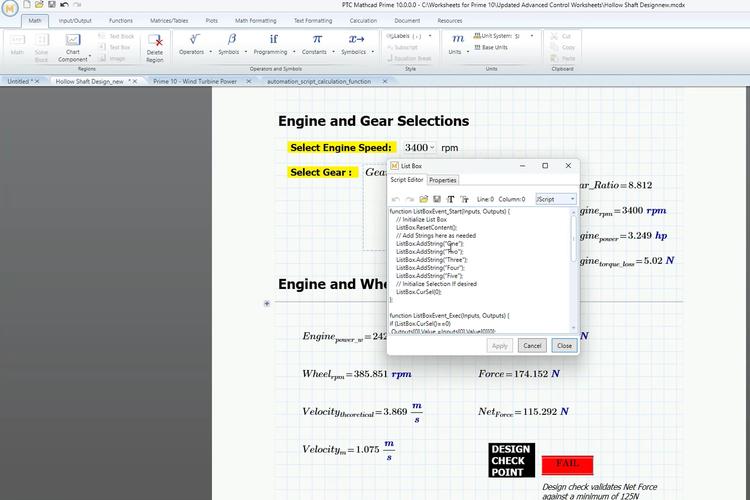Click the font T icon in Script Editor
Screen dimensions: 750x500
[x=451, y=199]
